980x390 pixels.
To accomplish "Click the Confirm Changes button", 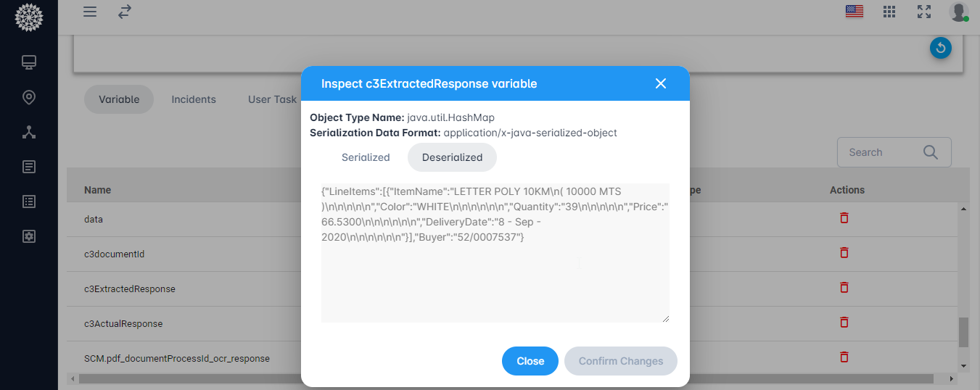I will [621, 361].
